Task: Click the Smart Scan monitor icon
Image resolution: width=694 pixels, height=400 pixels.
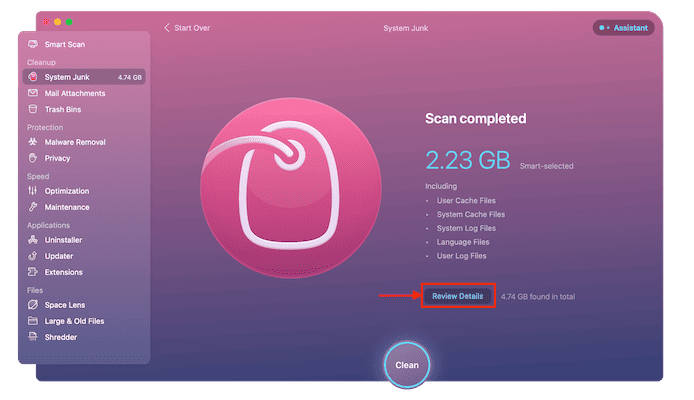Action: coord(33,44)
